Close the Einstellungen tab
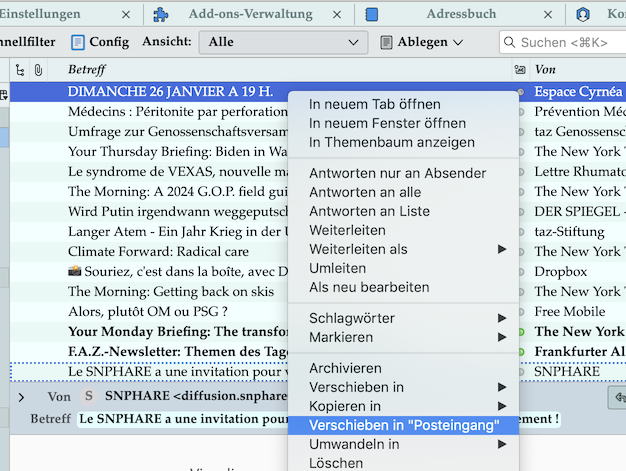The image size is (626, 471). (126, 15)
